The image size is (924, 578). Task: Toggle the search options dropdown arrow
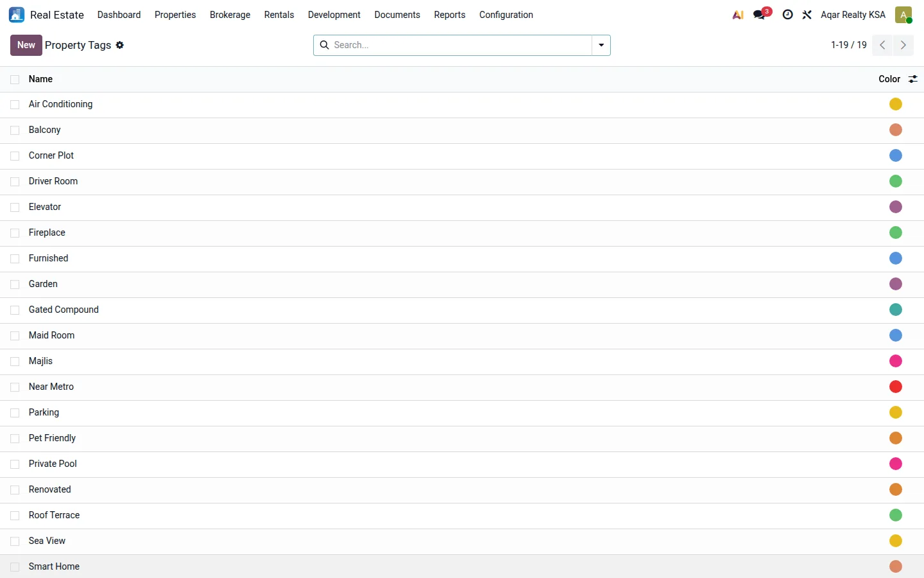coord(601,45)
